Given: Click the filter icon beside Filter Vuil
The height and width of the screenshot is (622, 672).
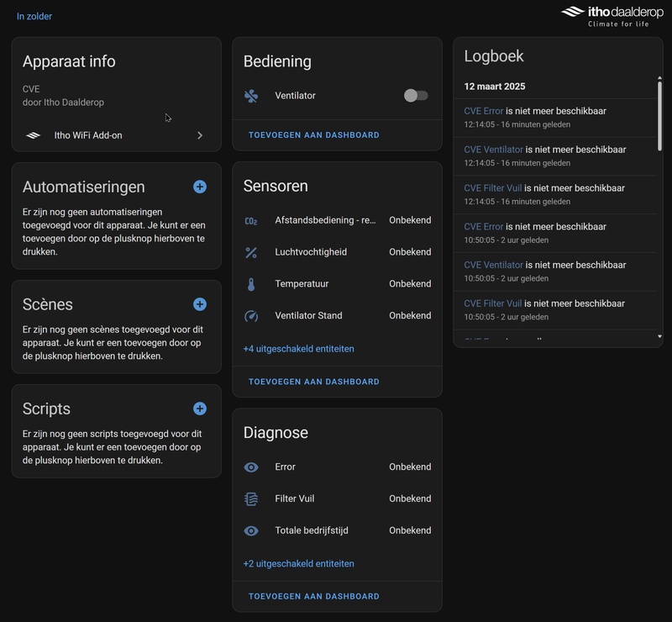Looking at the screenshot, I should pyautogui.click(x=251, y=499).
